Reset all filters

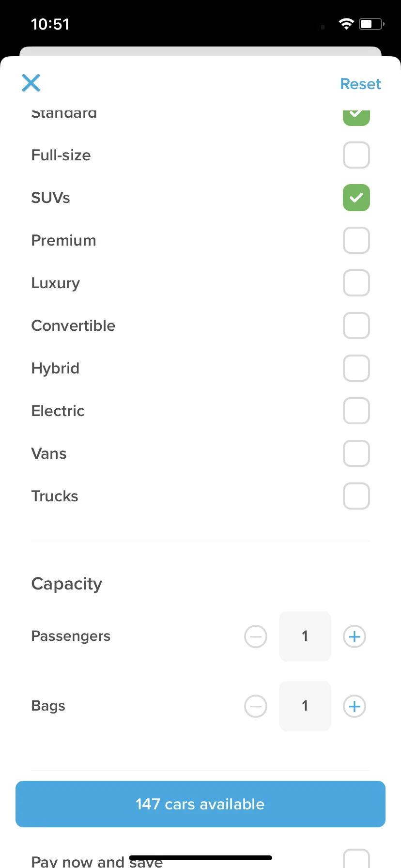[360, 84]
